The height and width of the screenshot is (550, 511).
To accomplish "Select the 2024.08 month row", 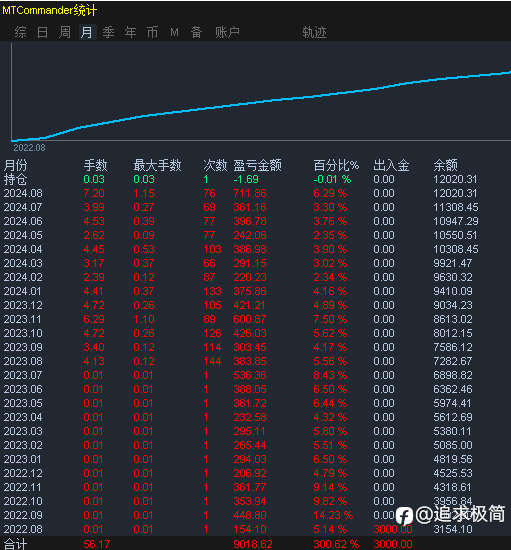I will [255, 193].
